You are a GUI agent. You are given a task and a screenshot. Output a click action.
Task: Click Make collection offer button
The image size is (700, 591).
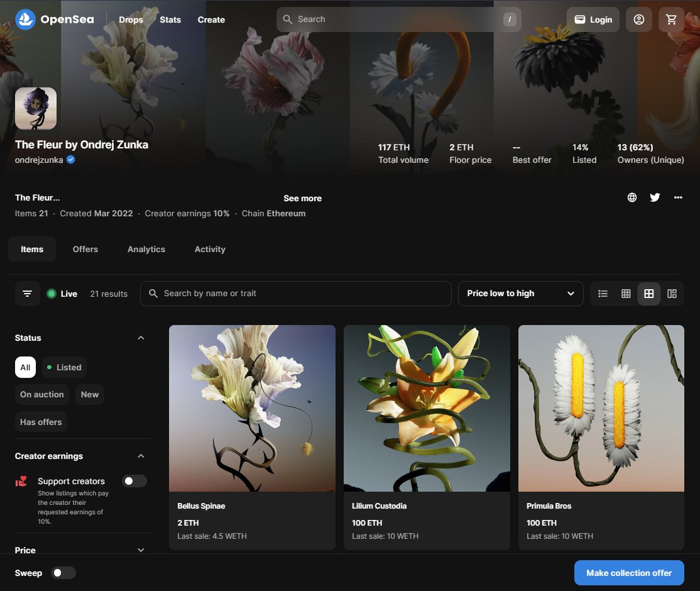pos(629,573)
